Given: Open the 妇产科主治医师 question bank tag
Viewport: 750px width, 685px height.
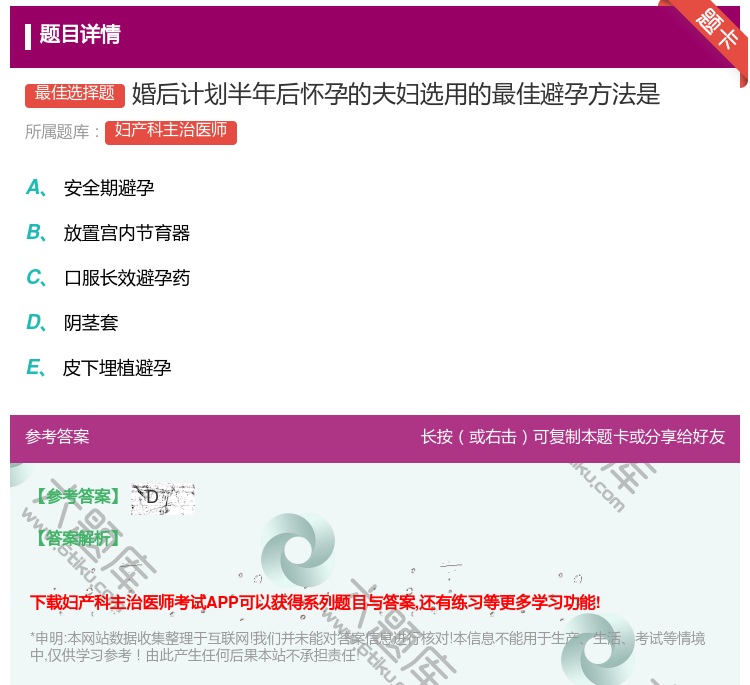Looking at the screenshot, I should pos(171,132).
